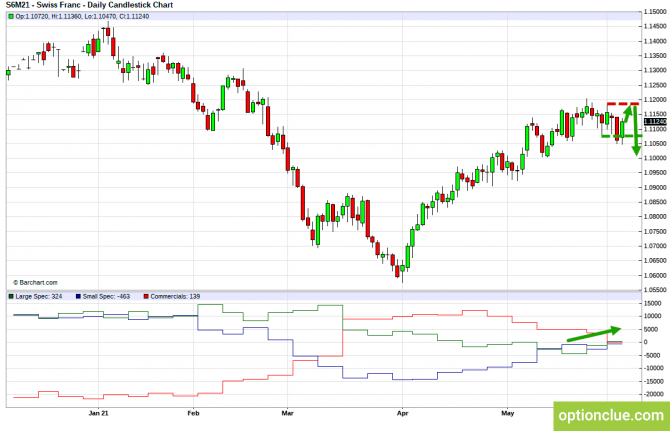
Task: Click the Feb date axis label
Action: pos(194,413)
